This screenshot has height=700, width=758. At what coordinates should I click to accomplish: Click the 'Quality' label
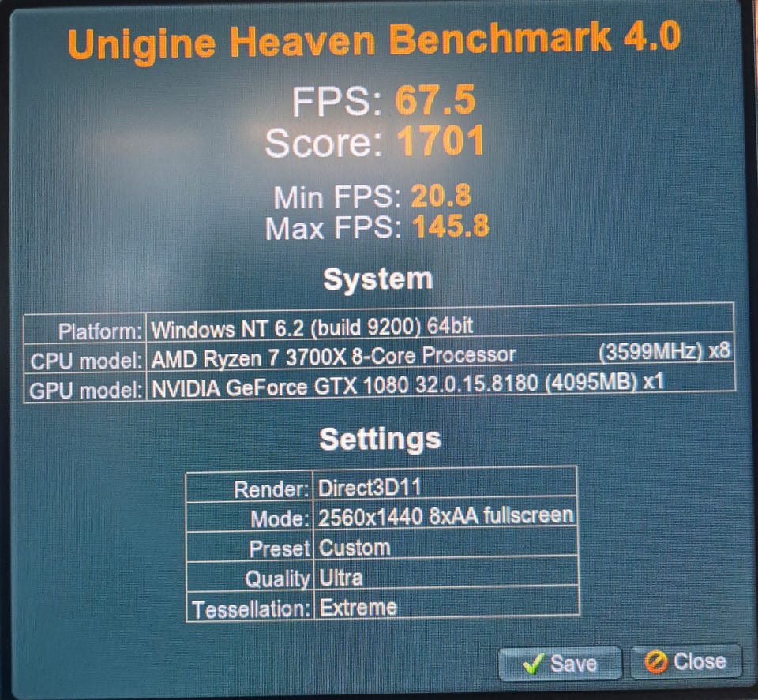[277, 578]
